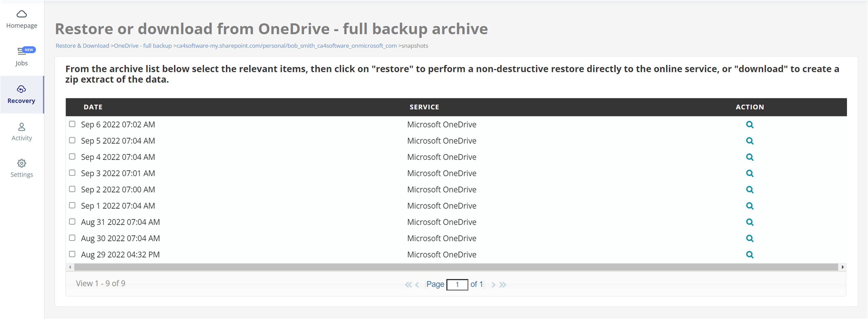868x319 pixels.
Task: Select the Sep 6 2022 07:02 AM date text
Action: pyautogui.click(x=118, y=125)
